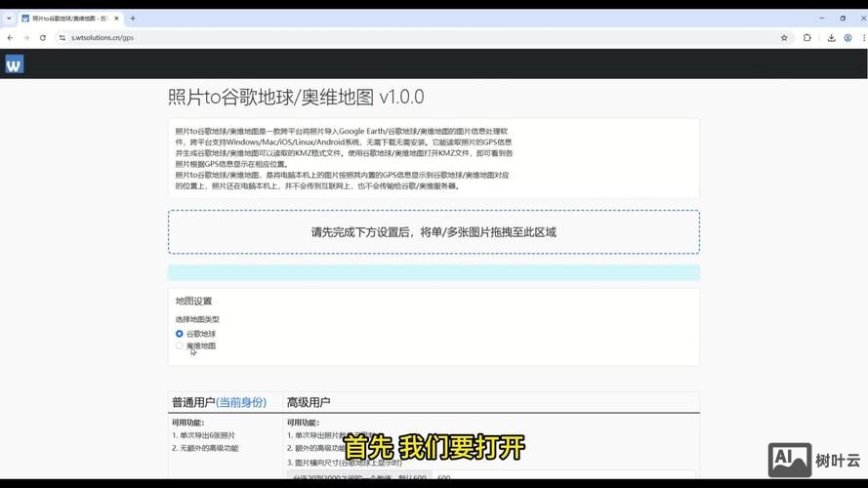Open the Chrome three-dot menu

click(863, 38)
